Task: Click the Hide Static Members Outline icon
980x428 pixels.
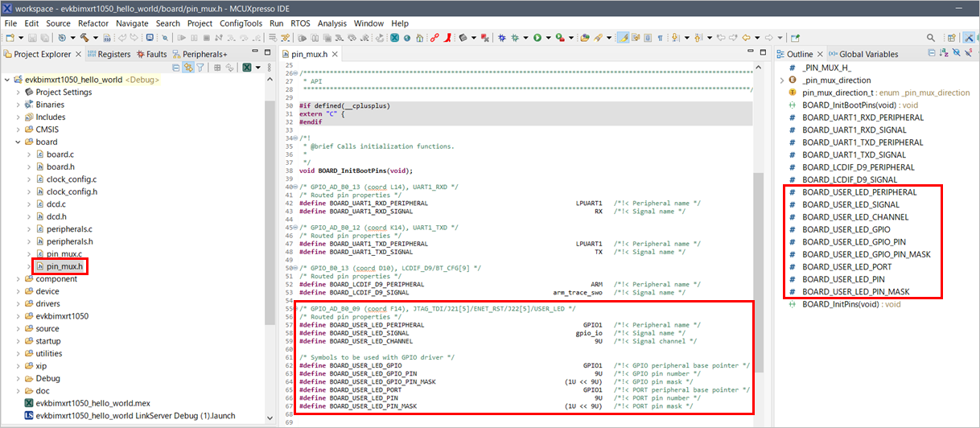Action: [x=969, y=54]
